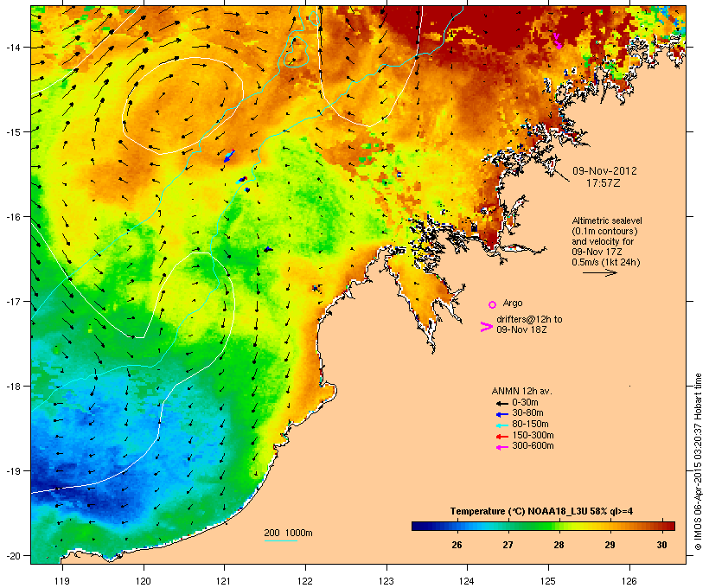Screen dimensions: 709x588
Task: Click the magenta 300-600m legend arrow
Action: coord(502,447)
